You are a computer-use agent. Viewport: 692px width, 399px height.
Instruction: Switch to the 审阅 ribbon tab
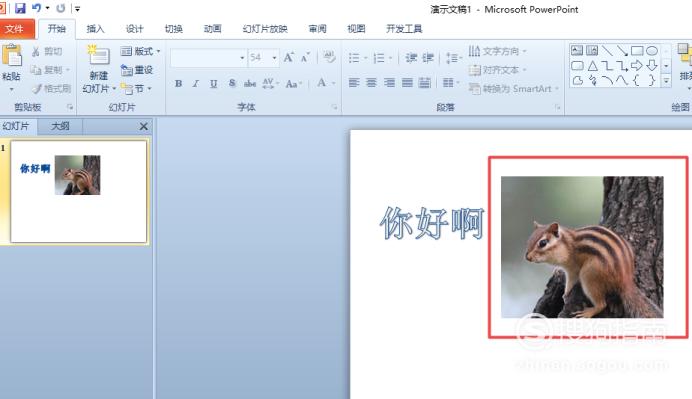[x=317, y=29]
